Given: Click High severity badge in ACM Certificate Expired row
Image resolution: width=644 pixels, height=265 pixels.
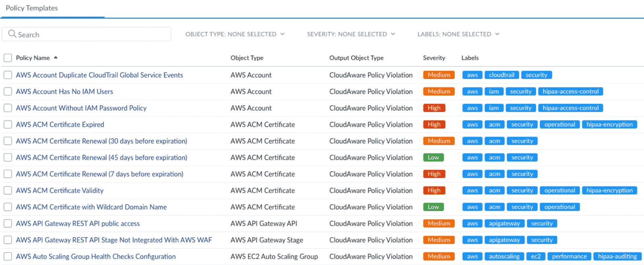Looking at the screenshot, I should [434, 124].
